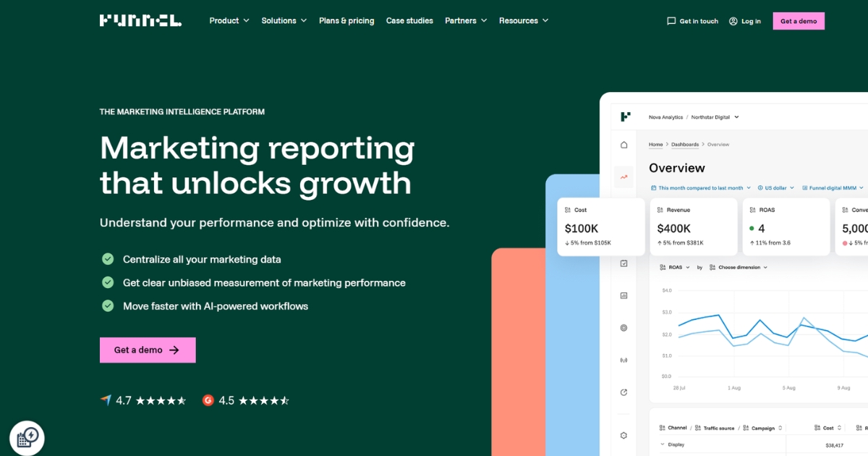The image size is (868, 456).
Task: Open the bar chart icon in sidebar
Action: click(624, 295)
